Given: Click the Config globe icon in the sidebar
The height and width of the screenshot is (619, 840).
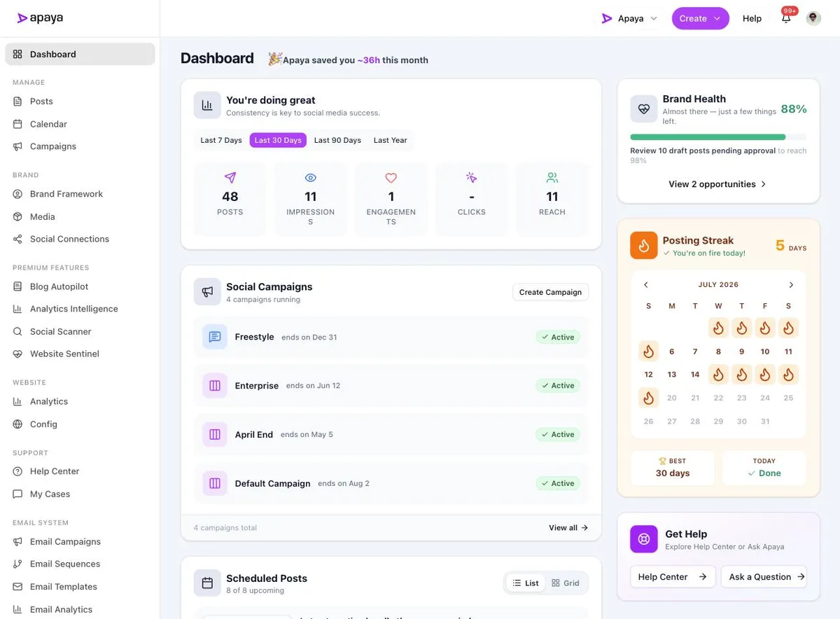Looking at the screenshot, I should 17,424.
